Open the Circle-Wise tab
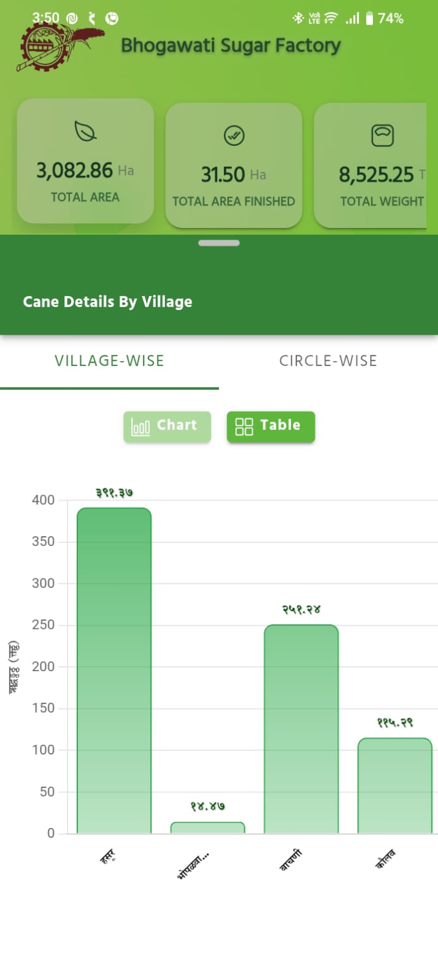The width and height of the screenshot is (438, 980). pos(328,361)
